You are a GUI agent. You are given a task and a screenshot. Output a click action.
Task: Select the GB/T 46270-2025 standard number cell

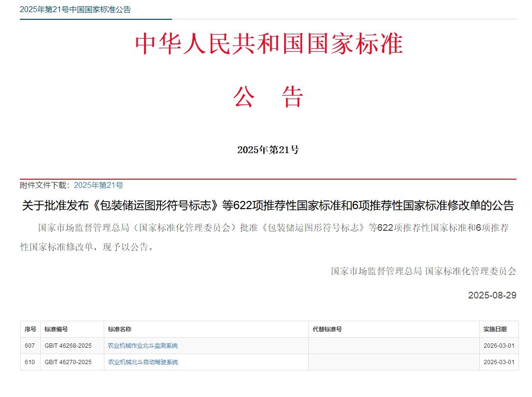(68, 362)
